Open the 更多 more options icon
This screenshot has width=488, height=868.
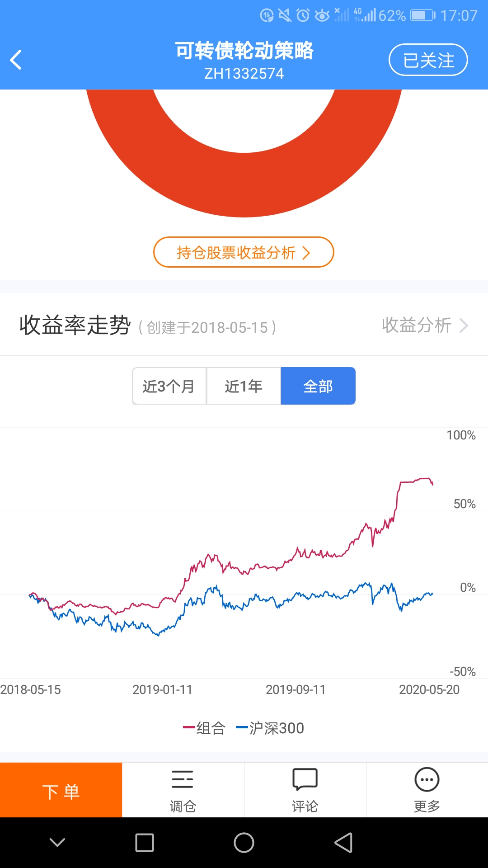click(x=427, y=790)
